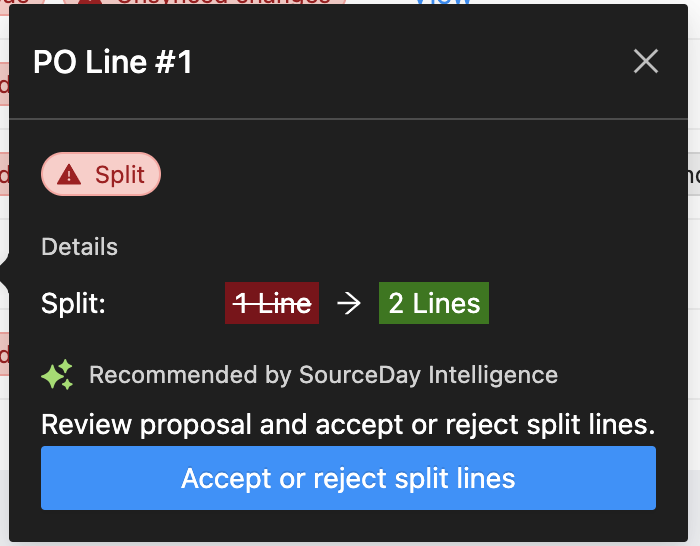This screenshot has height=546, width=700.
Task: Close the PO Line #1 popover
Action: tap(646, 61)
